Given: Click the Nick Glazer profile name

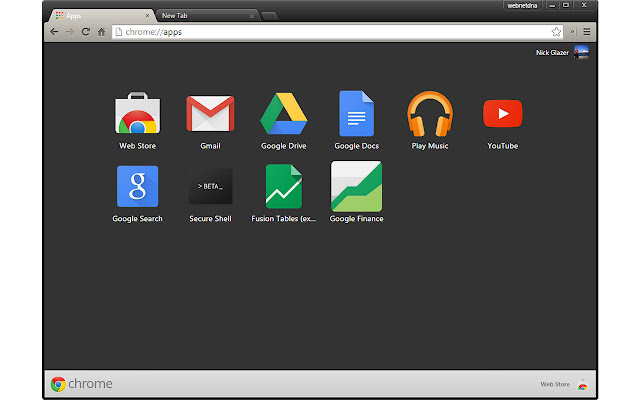Looking at the screenshot, I should coord(552,53).
